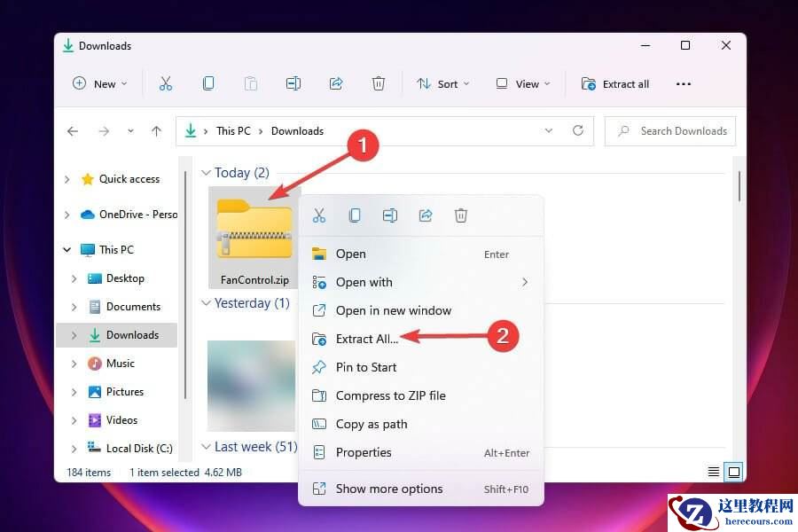Click the Cut icon in the context menu
This screenshot has height=532, width=798.
click(319, 215)
